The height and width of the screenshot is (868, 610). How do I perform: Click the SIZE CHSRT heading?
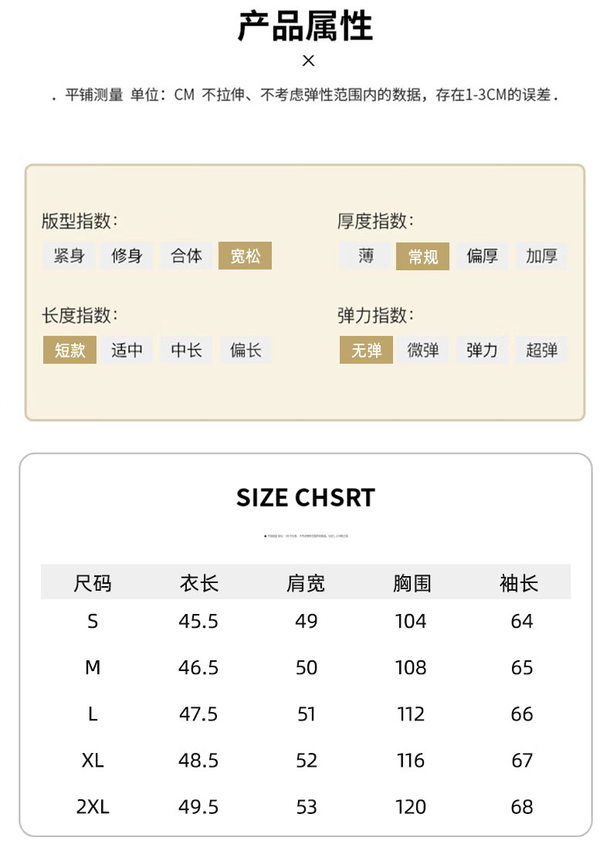click(x=306, y=497)
